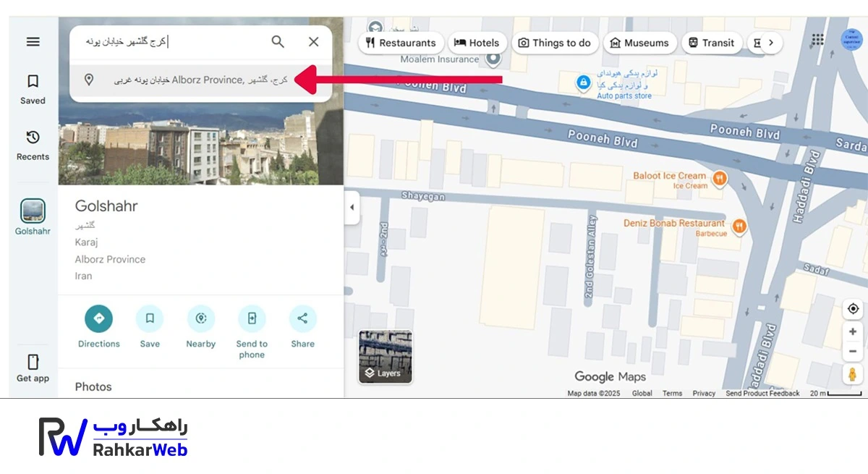Click the Deniz Bonab Restaurant marker

[739, 227]
